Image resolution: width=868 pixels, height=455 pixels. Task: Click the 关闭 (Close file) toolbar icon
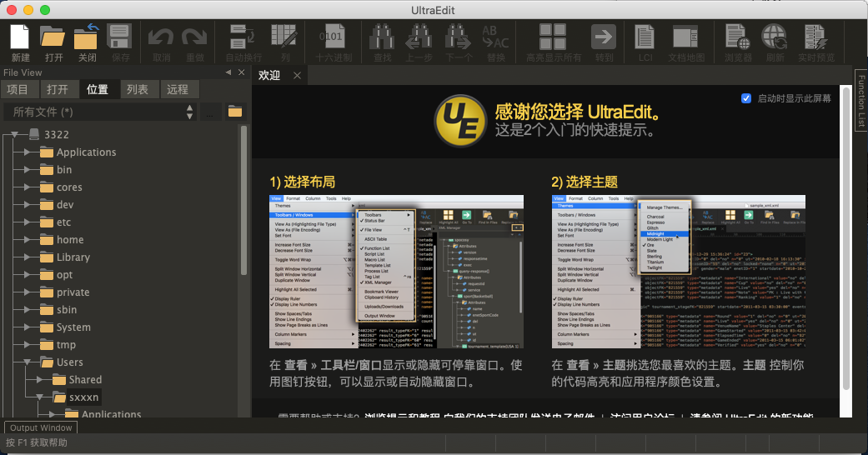pyautogui.click(x=87, y=37)
